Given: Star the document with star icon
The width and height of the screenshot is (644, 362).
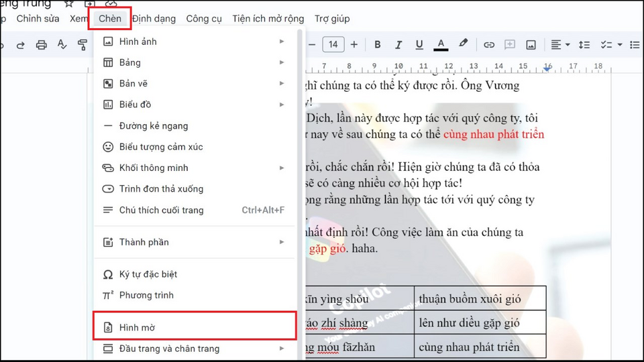Looking at the screenshot, I should pyautogui.click(x=68, y=3).
